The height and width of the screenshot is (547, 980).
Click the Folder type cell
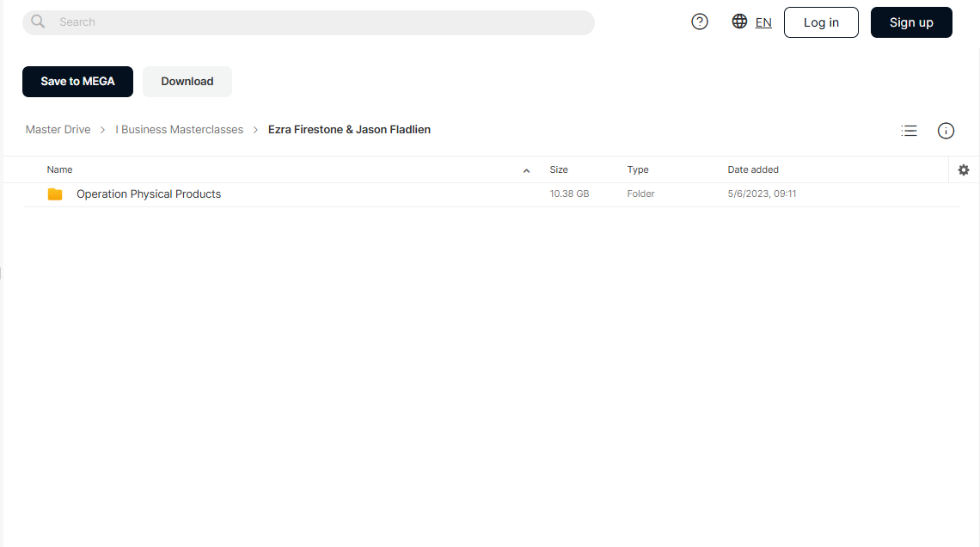point(640,194)
